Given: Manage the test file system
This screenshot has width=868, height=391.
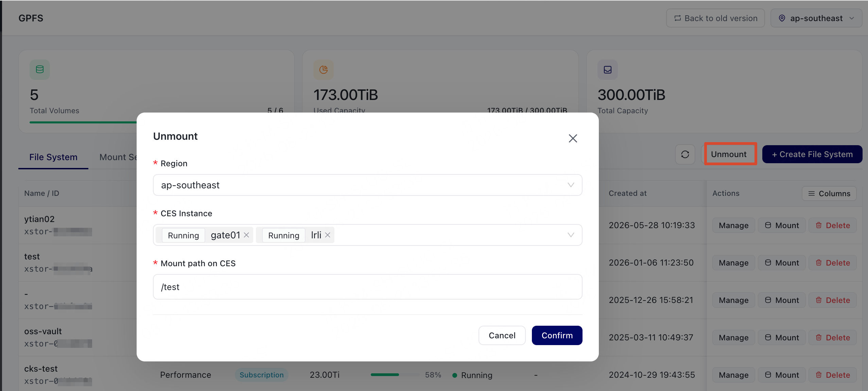Looking at the screenshot, I should [x=733, y=263].
